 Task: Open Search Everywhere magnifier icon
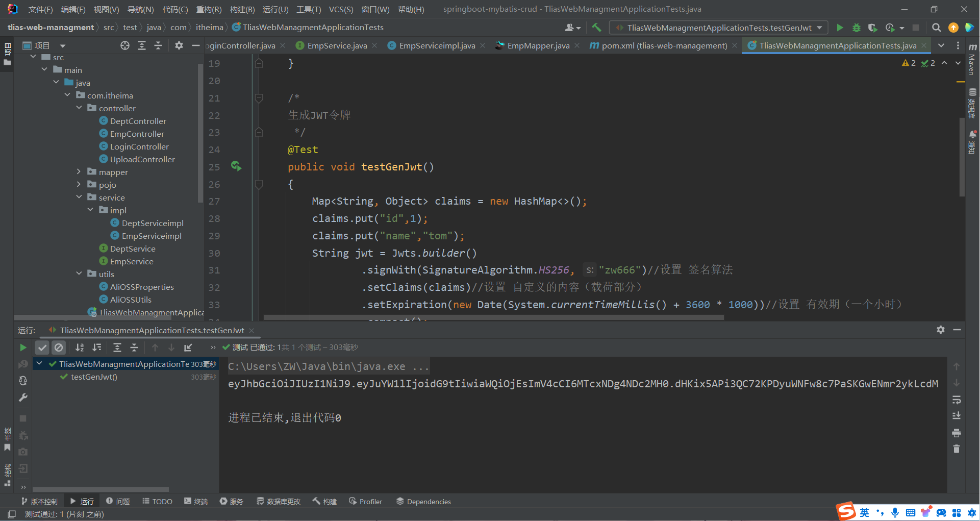pos(936,28)
